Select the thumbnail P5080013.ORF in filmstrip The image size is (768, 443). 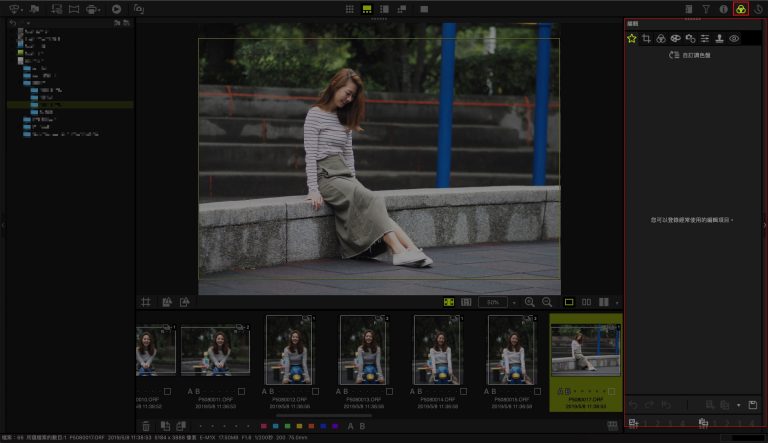(362, 350)
